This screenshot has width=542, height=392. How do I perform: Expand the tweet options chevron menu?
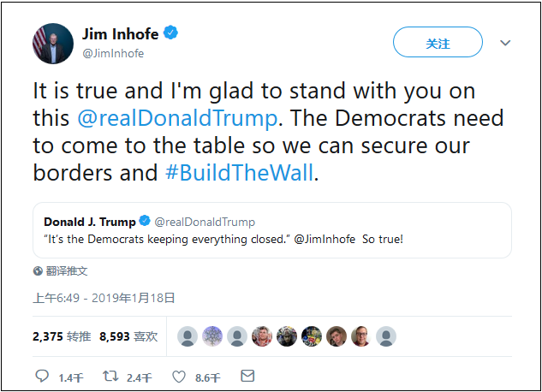coord(505,43)
